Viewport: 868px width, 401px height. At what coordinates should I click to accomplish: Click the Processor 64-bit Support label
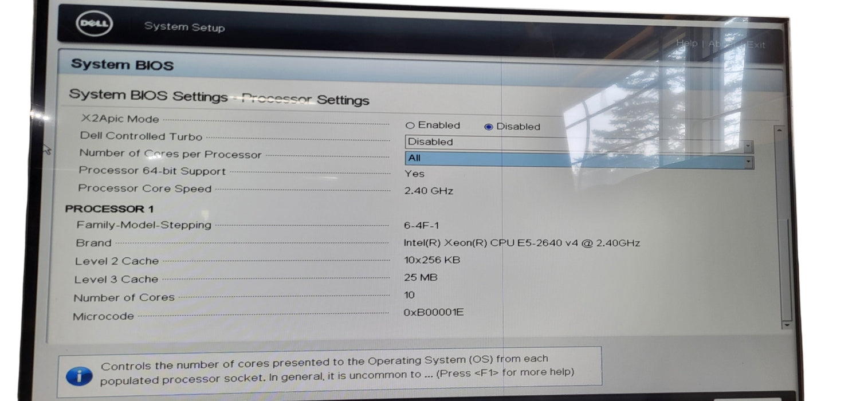point(152,171)
